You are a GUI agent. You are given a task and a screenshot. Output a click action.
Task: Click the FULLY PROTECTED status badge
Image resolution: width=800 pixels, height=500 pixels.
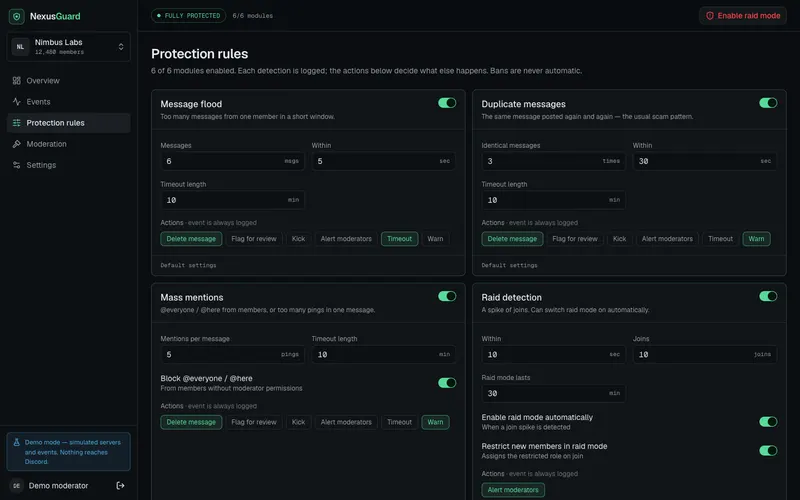pyautogui.click(x=188, y=16)
